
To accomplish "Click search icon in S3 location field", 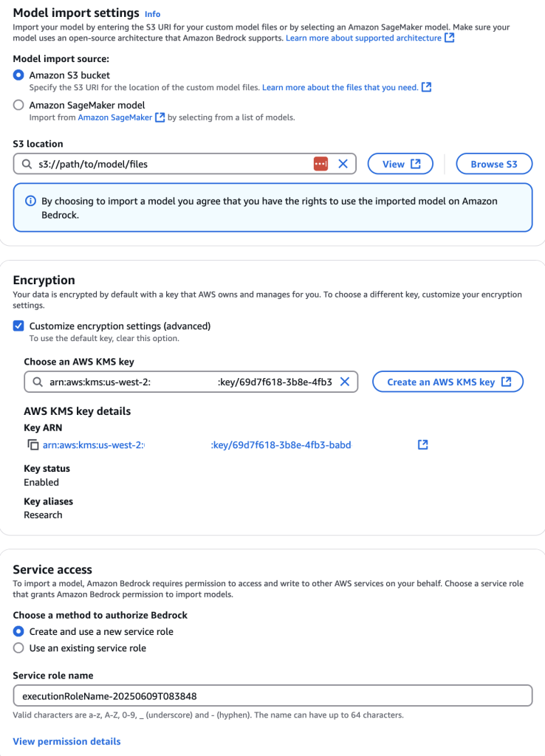I will (x=27, y=164).
